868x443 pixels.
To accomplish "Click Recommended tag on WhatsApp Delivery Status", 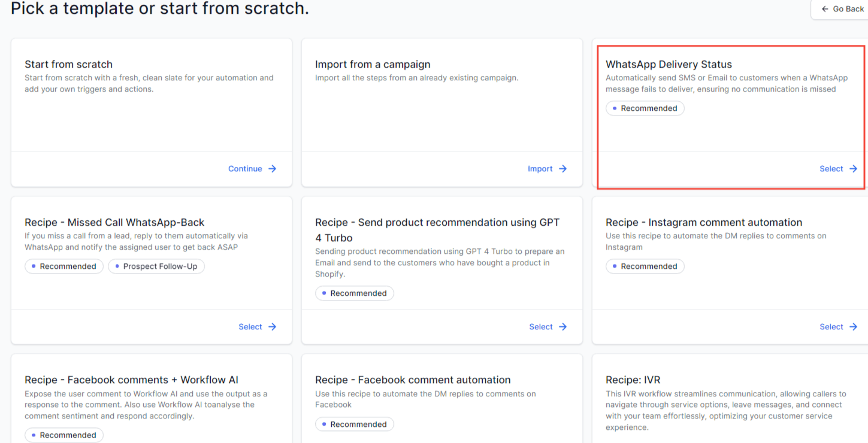I will tap(645, 108).
